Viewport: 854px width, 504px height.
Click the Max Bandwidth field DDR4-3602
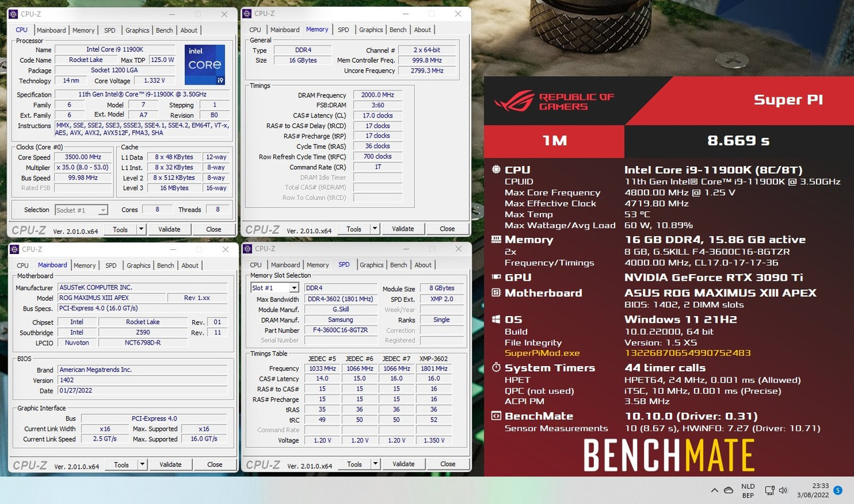point(341,299)
